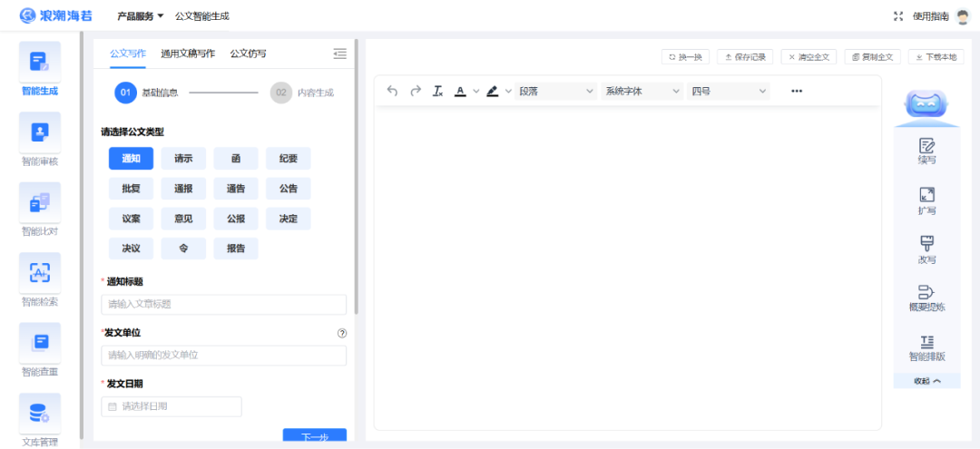This screenshot has height=449, width=980.
Task: Open the 使用指南 link
Action: [931, 16]
